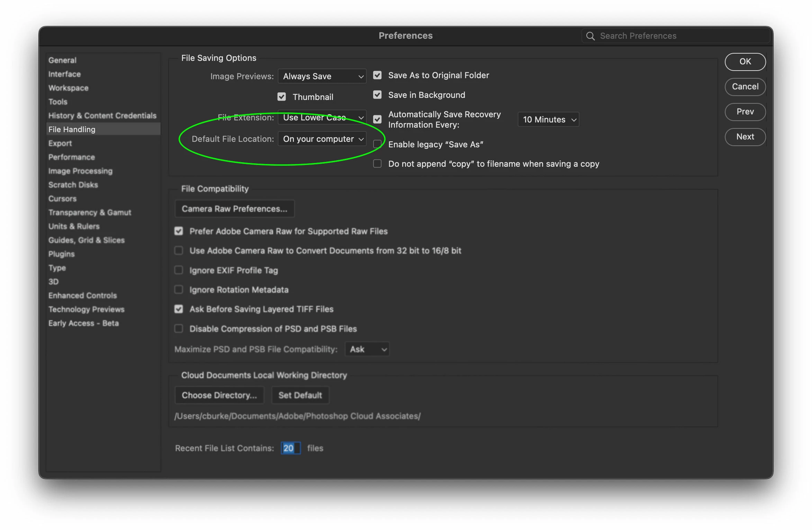Check Ignore EXIF Profile Tag
Image resolution: width=812 pixels, height=530 pixels.
[179, 270]
